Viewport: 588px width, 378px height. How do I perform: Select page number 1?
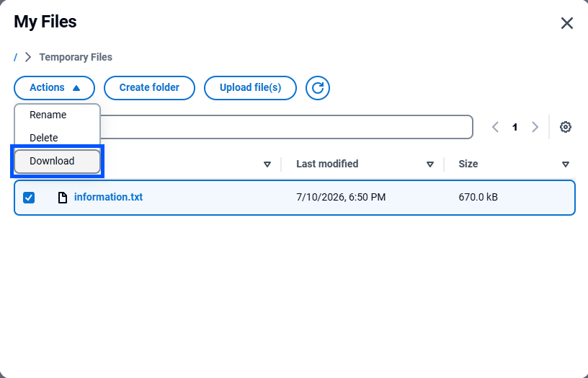tap(515, 127)
